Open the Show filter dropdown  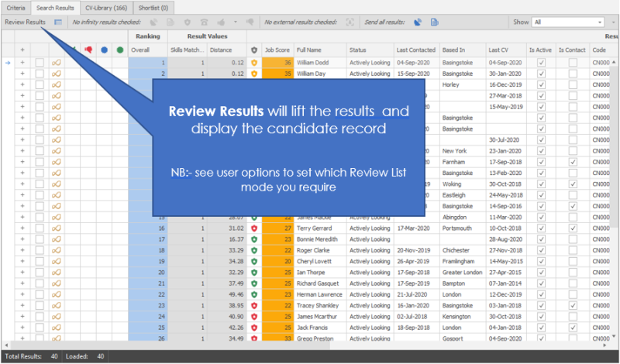coord(570,22)
